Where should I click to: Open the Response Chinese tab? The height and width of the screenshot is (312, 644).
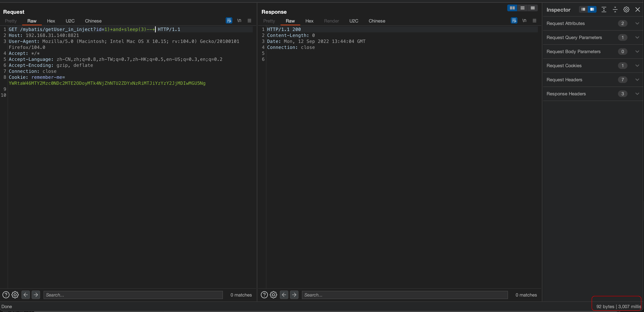[376, 21]
